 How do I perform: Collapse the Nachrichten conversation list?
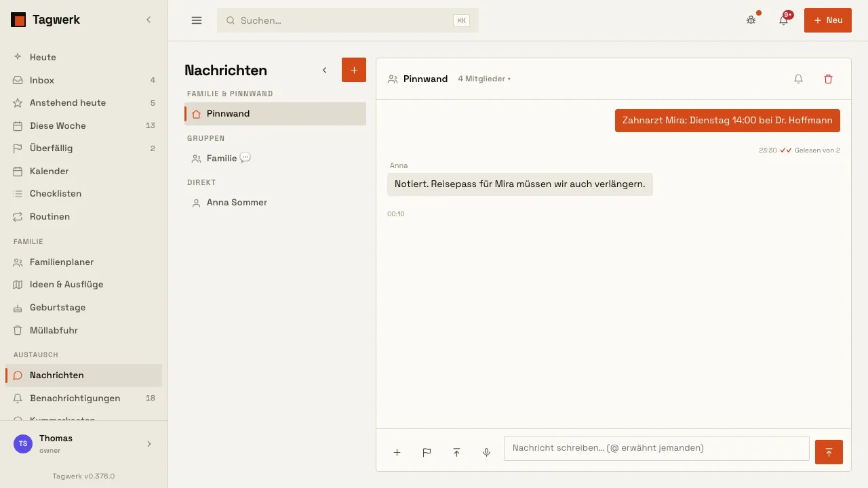pyautogui.click(x=324, y=70)
